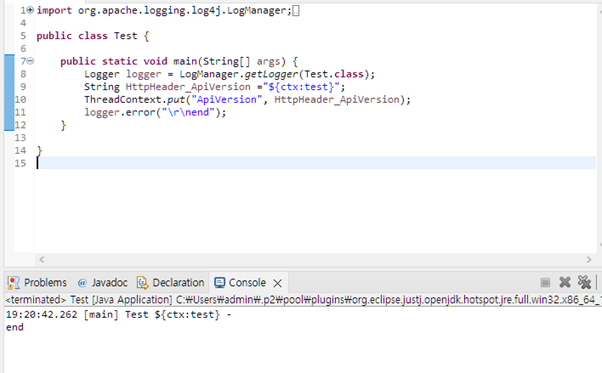The width and height of the screenshot is (602, 373).
Task: Click the Terminate stop icon in Console toolbar
Action: click(545, 283)
